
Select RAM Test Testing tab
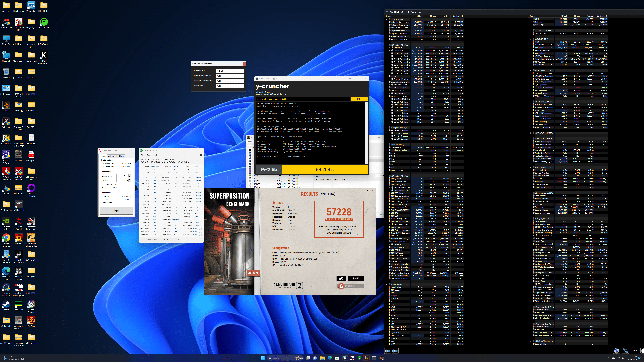(103, 156)
